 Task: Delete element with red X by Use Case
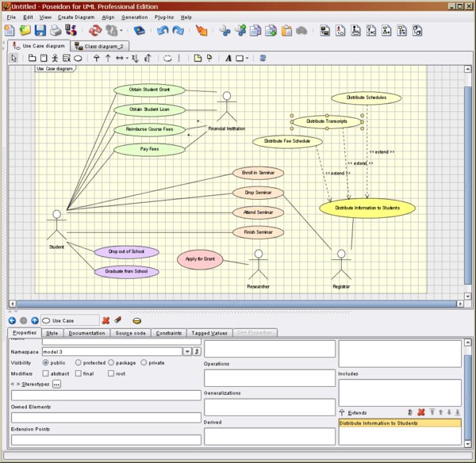[x=106, y=320]
